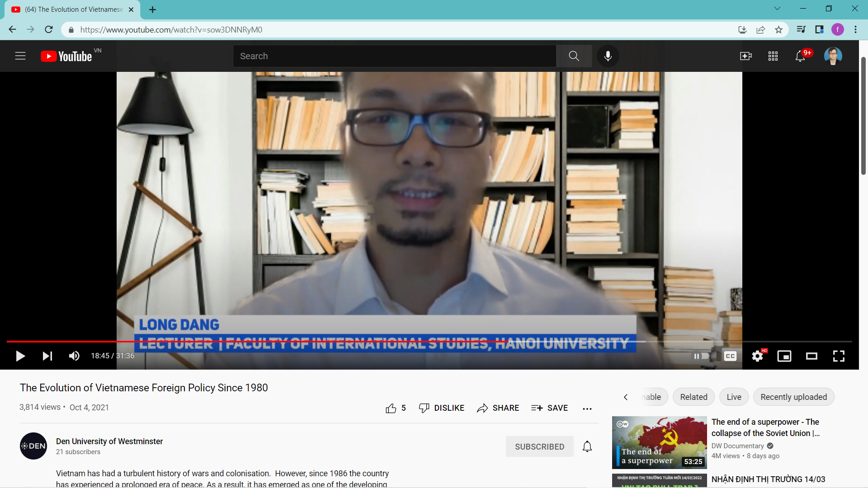
Task: Open video settings gear
Action: (x=757, y=356)
